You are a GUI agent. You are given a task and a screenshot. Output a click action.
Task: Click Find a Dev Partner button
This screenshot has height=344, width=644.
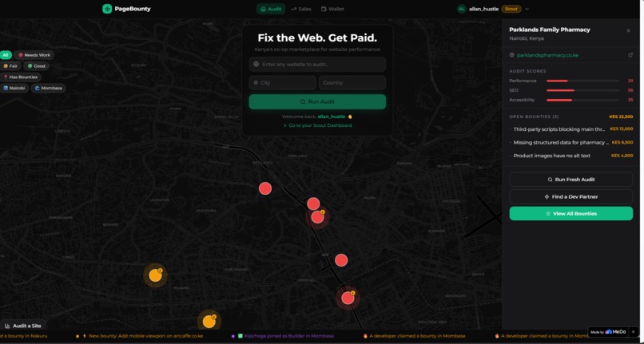click(x=571, y=196)
